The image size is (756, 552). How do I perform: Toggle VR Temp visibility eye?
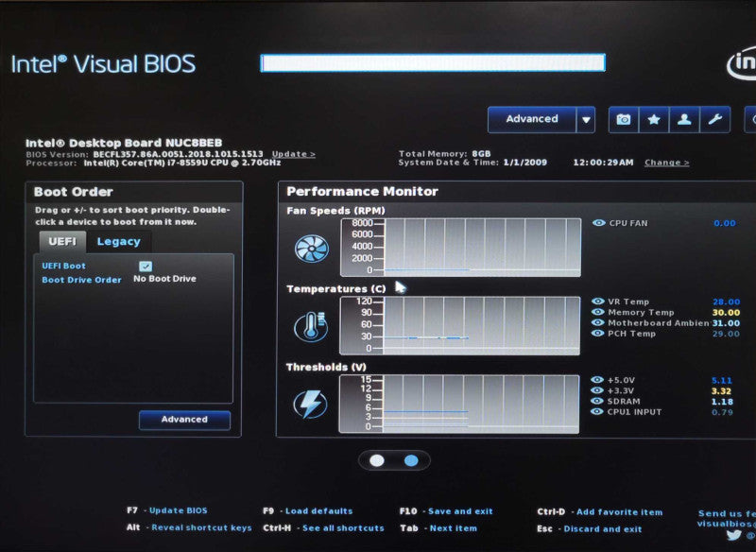point(598,302)
